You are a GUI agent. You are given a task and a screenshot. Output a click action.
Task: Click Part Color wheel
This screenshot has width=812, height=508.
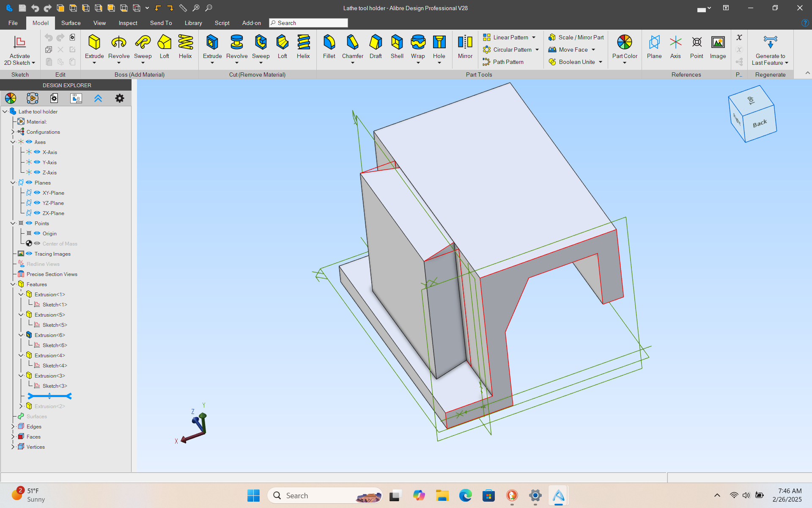click(625, 42)
